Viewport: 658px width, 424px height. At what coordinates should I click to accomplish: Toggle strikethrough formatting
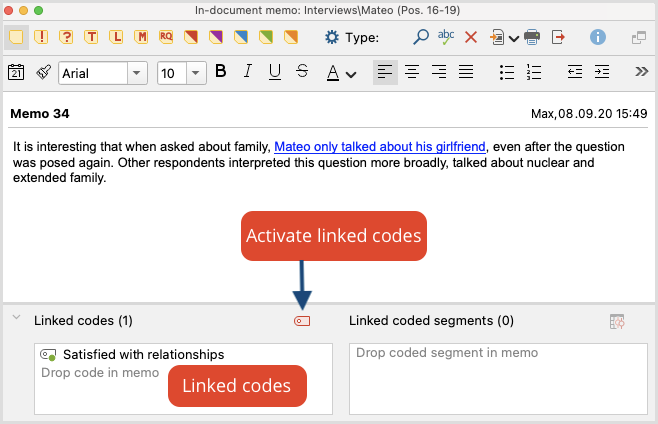click(x=302, y=71)
